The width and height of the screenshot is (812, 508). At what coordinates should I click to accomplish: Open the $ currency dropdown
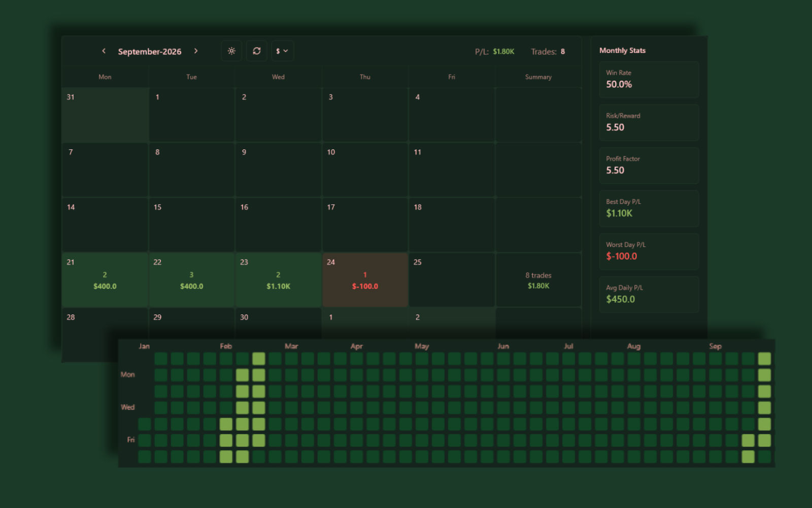pos(282,51)
